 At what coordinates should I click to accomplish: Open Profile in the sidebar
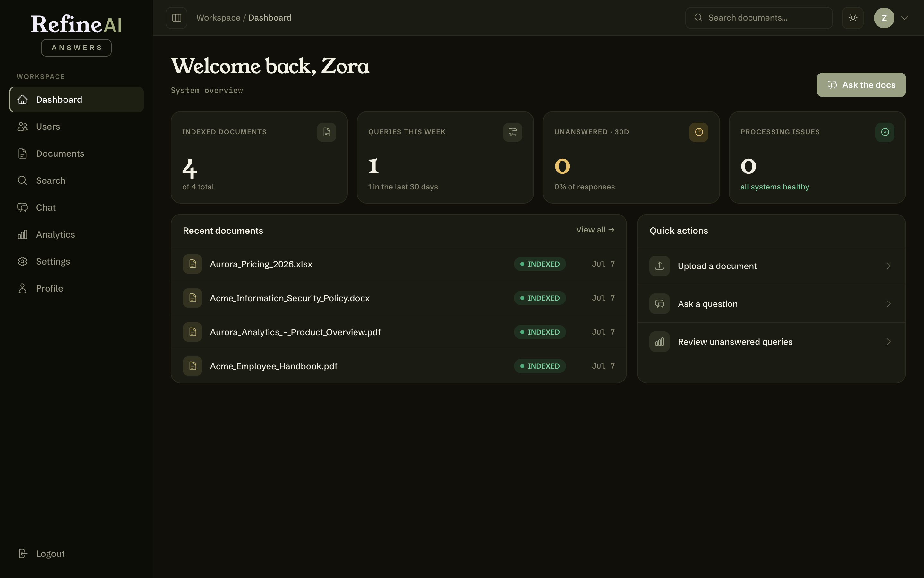[76, 288]
